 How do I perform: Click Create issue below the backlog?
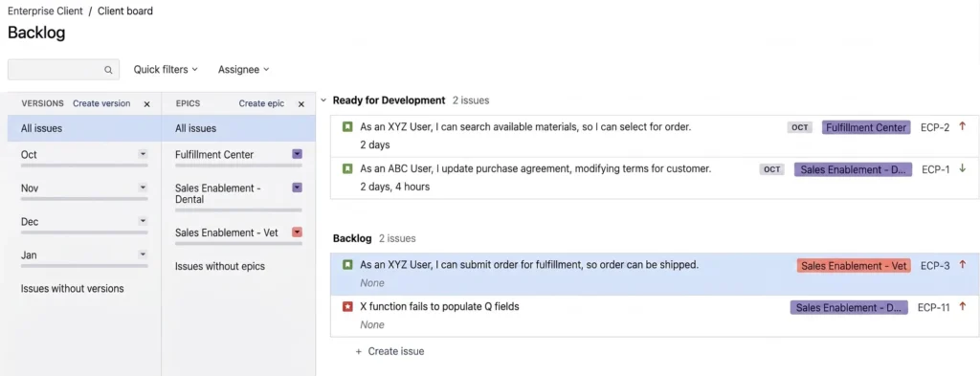390,351
